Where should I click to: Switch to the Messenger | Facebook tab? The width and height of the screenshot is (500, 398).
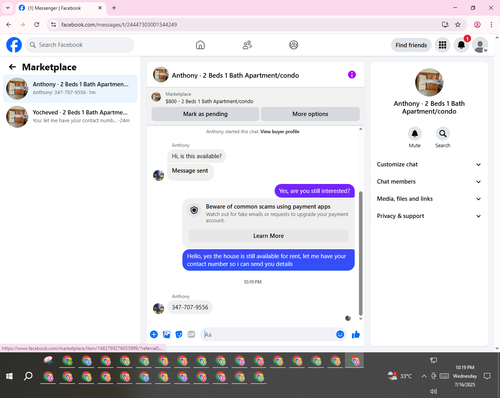tap(61, 8)
